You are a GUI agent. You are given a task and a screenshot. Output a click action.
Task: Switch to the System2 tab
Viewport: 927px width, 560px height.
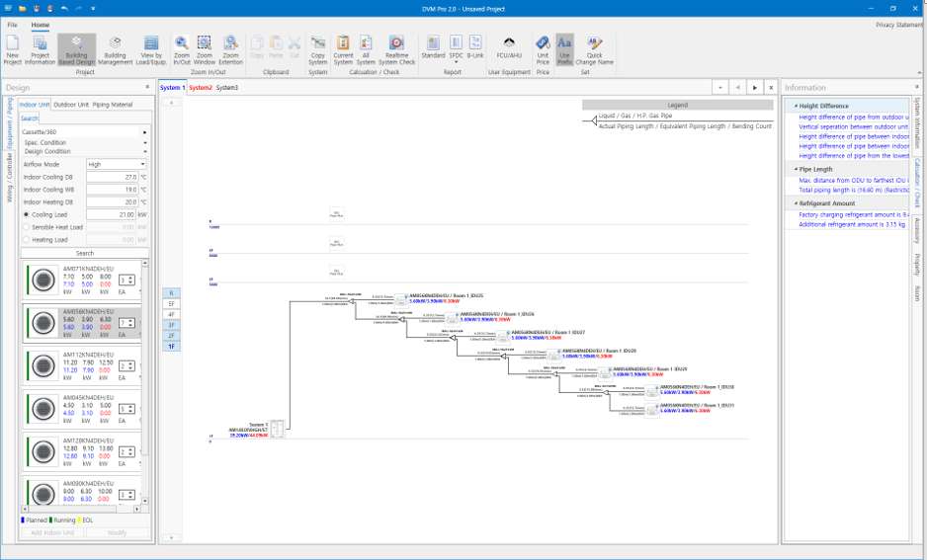tap(201, 88)
